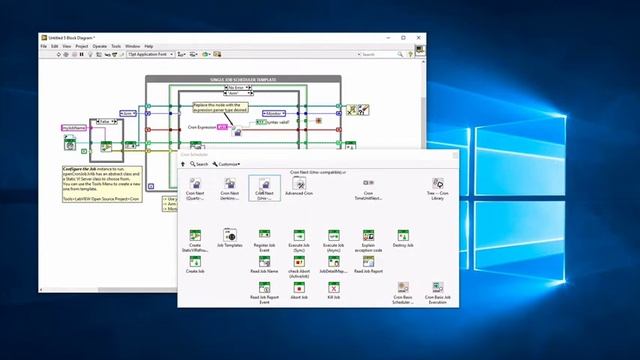Select the Cron Expression pink string constant
Screen dimensions: 640x360
[222, 127]
